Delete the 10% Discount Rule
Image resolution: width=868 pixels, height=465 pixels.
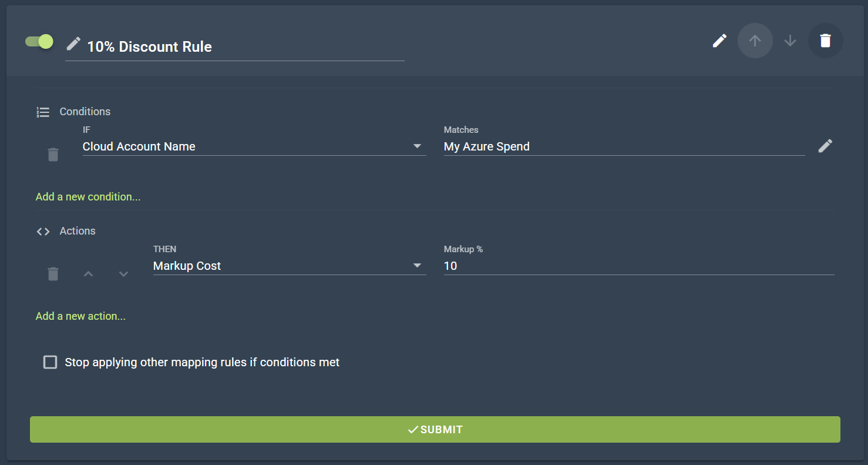click(825, 41)
